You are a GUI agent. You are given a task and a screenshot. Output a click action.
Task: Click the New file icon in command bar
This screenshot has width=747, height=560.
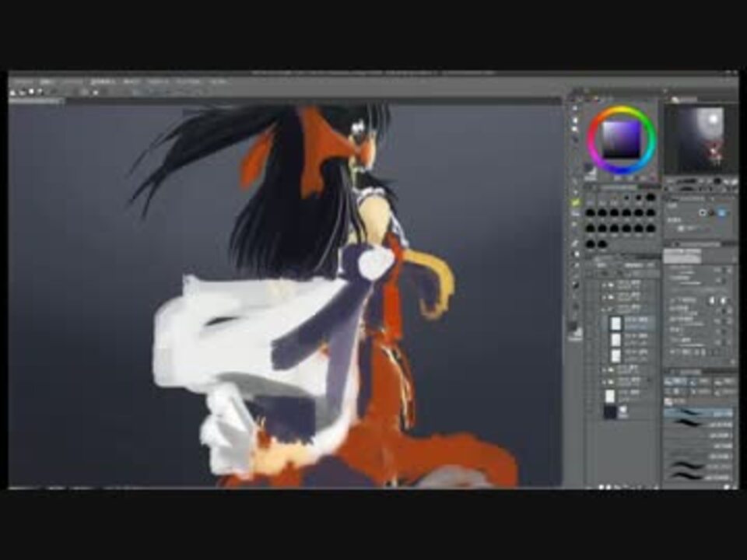point(13,92)
